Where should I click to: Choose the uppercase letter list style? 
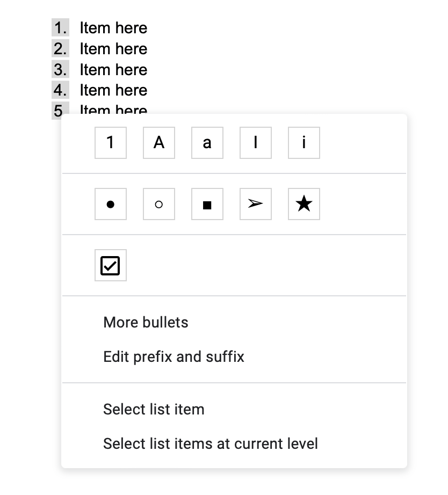pos(158,142)
